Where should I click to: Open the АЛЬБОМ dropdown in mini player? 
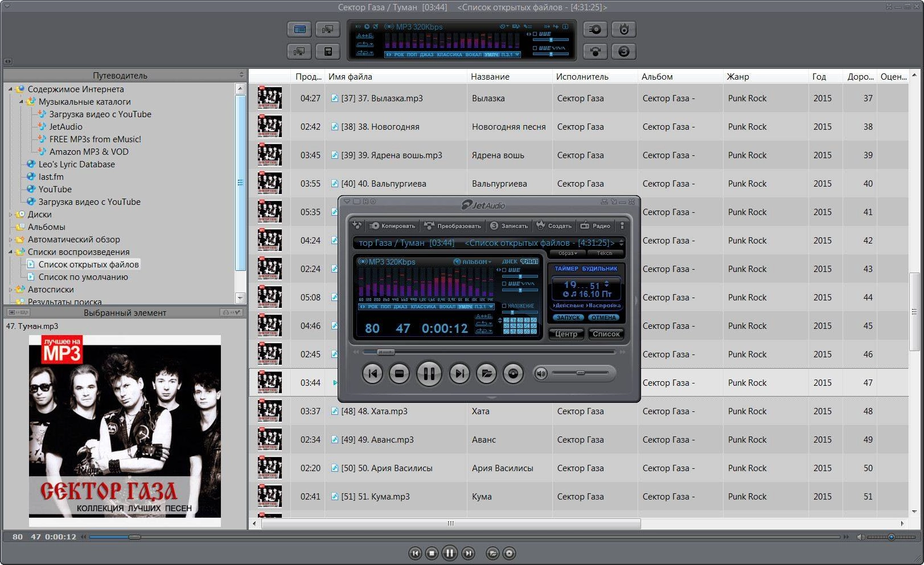point(473,262)
